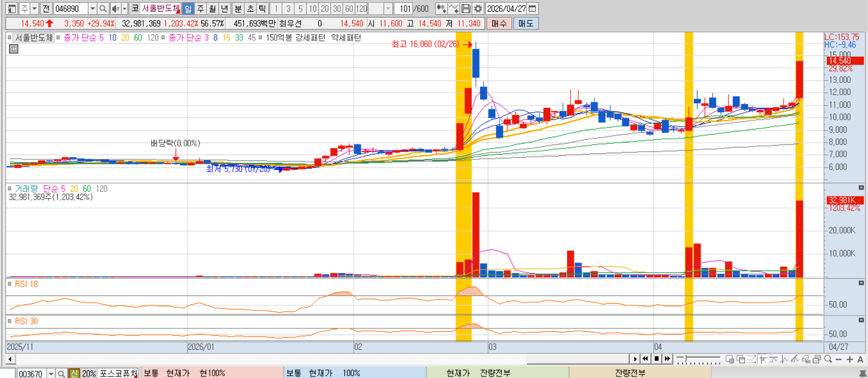The height and width of the screenshot is (378, 868).
Task: Switch to monthly (월) chart period
Action: 212,9
